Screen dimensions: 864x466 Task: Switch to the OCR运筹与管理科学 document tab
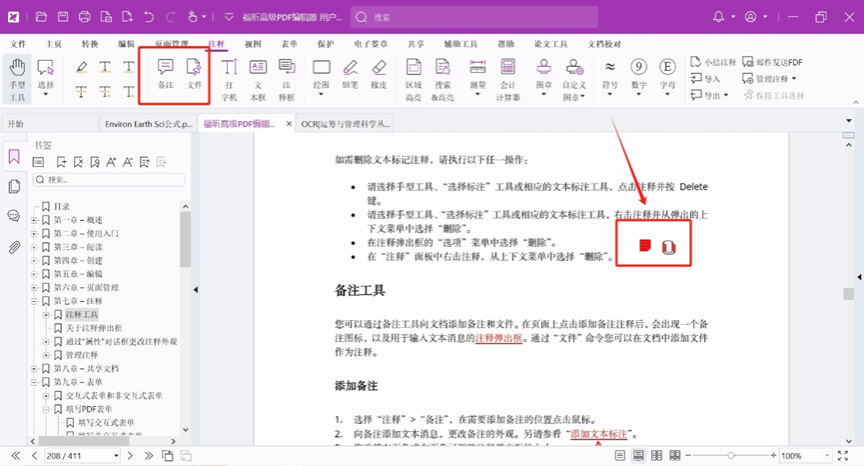coord(345,124)
